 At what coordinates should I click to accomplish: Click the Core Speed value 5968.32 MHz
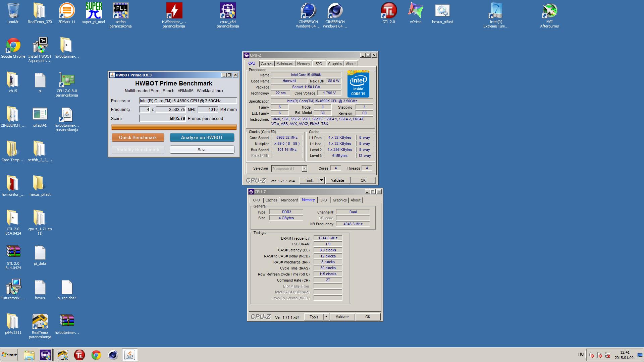point(287,138)
